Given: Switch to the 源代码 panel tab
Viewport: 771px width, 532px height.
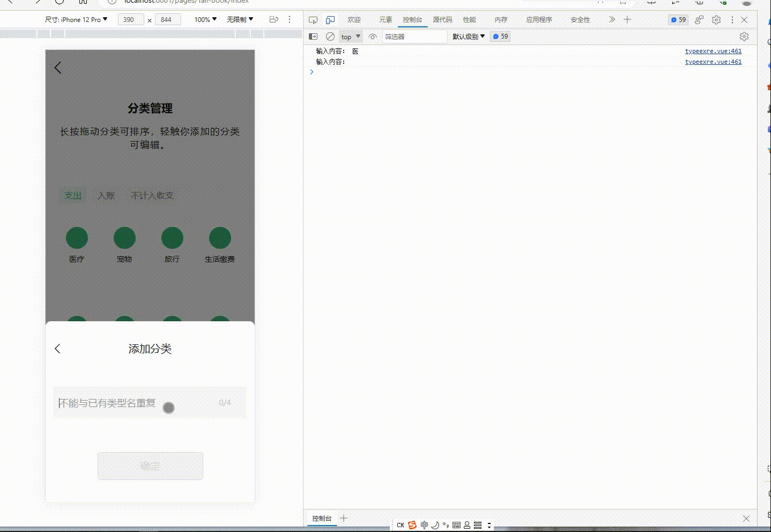Looking at the screenshot, I should pyautogui.click(x=442, y=20).
